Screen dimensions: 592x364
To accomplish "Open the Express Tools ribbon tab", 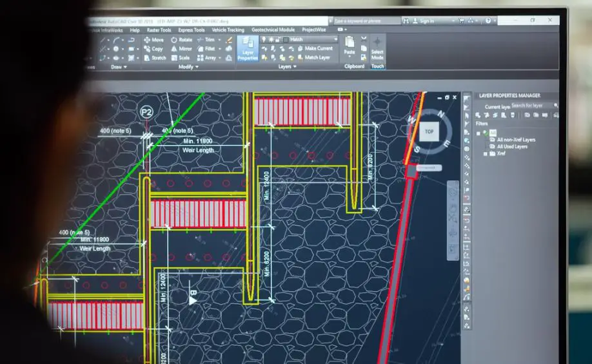I will click(x=192, y=30).
